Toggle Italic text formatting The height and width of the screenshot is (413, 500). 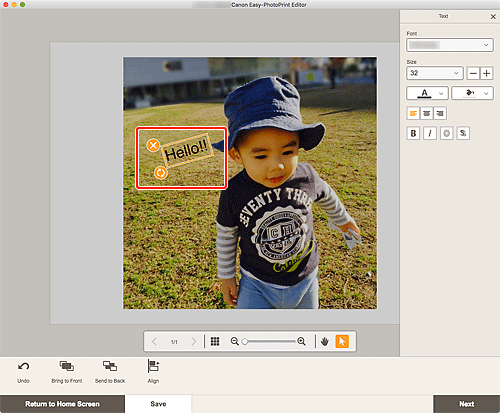[430, 133]
